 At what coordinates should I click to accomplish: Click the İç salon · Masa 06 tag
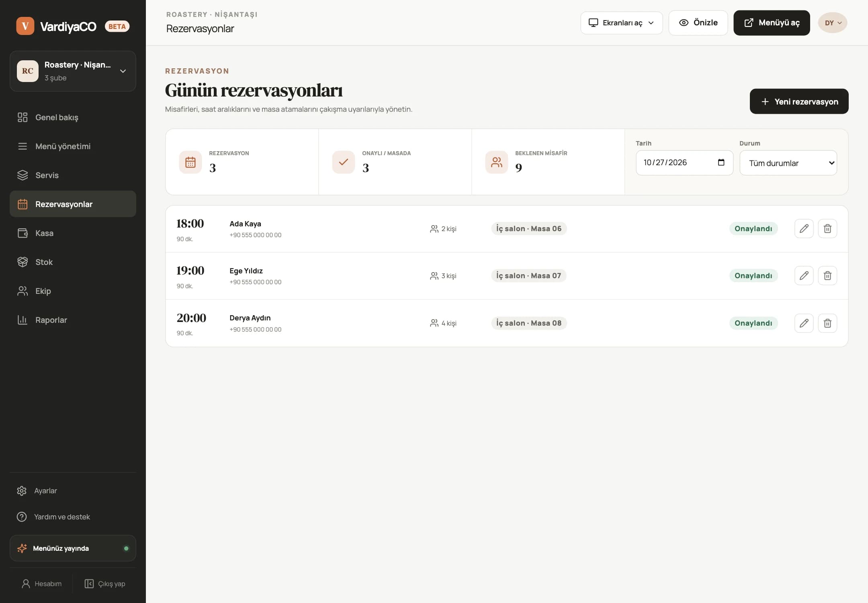tap(529, 229)
